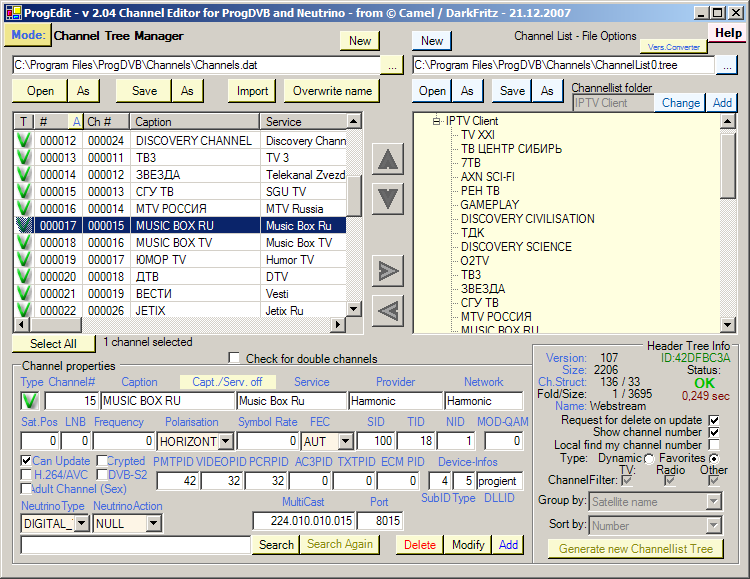Enable Check for double channels
750x579 pixels.
click(x=235, y=358)
